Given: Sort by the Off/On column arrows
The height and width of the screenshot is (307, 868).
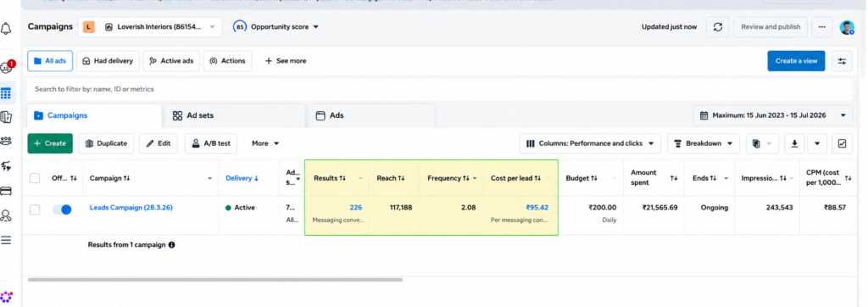Looking at the screenshot, I should (74, 178).
